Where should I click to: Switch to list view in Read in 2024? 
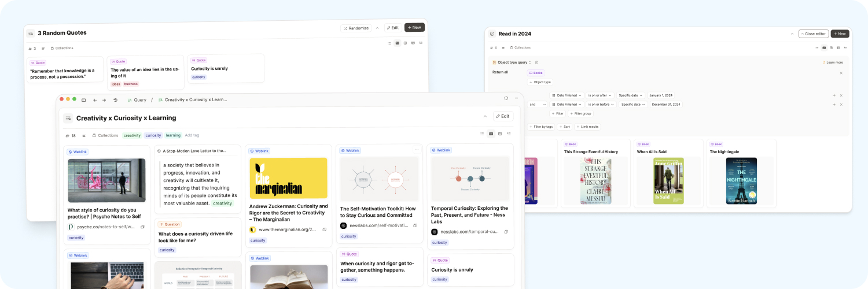(817, 47)
